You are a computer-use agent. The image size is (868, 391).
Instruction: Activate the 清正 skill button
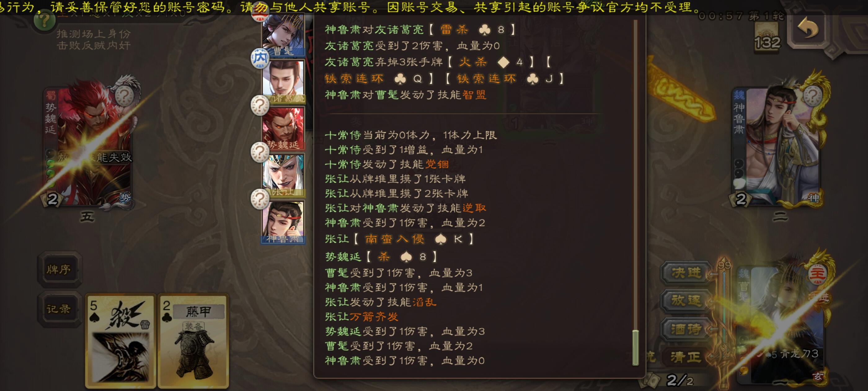(x=686, y=357)
